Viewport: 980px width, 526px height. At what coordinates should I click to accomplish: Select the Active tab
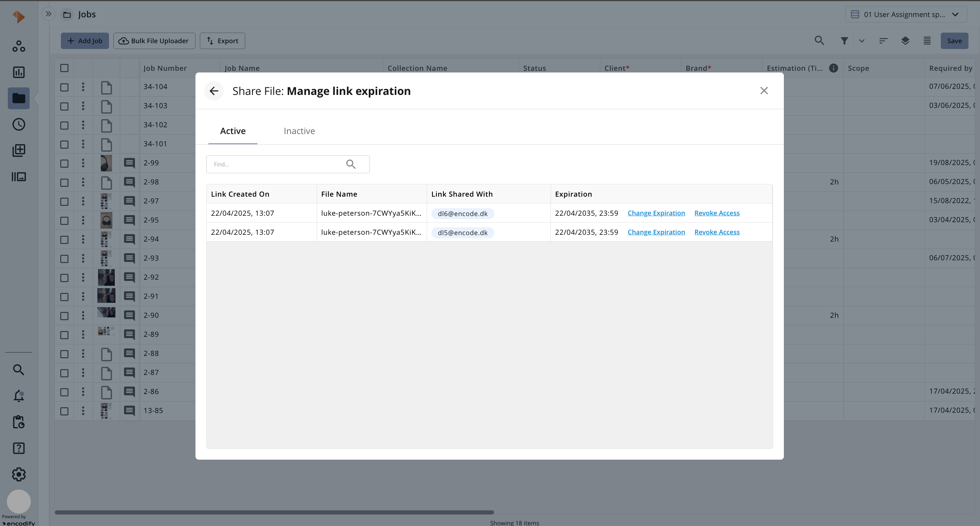pos(233,131)
